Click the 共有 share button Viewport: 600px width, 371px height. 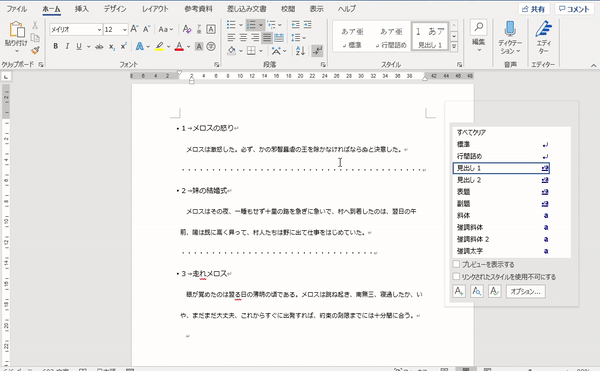[534, 9]
